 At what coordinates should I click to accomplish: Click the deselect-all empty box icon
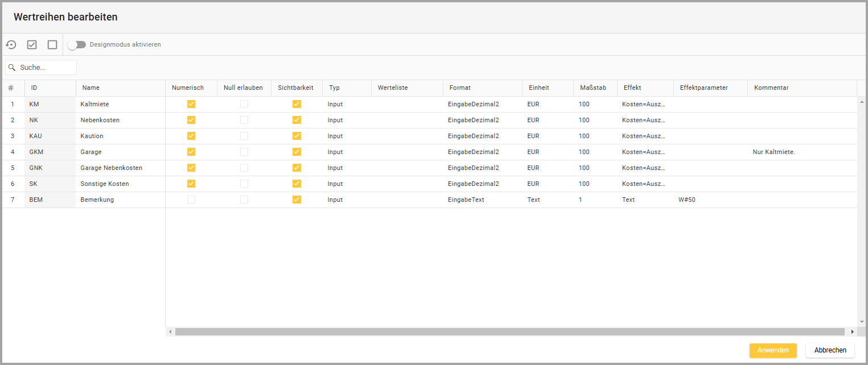[x=52, y=44]
